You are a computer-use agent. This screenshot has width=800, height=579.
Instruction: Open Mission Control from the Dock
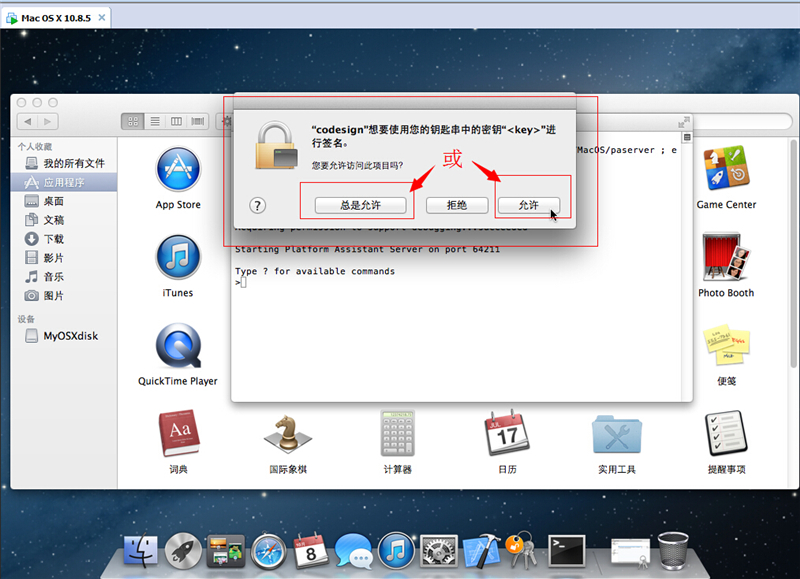226,551
